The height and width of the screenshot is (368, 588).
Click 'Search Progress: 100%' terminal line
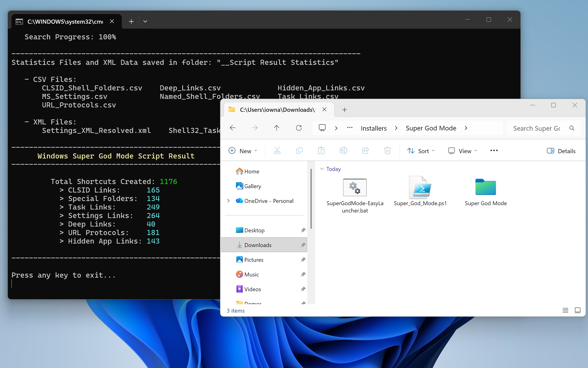click(71, 37)
